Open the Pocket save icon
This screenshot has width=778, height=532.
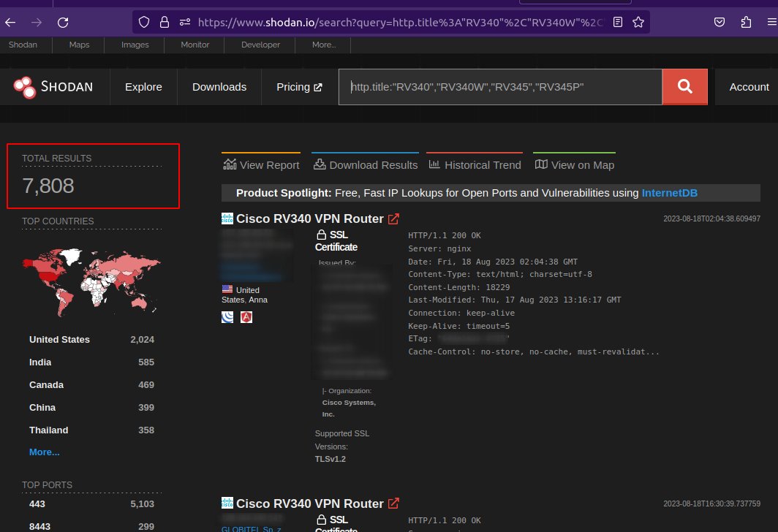[720, 22]
